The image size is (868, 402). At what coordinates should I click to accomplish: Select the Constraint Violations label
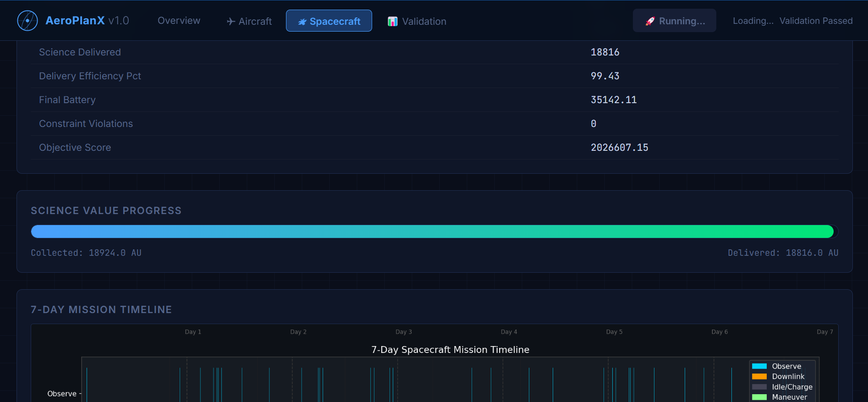[x=86, y=124]
